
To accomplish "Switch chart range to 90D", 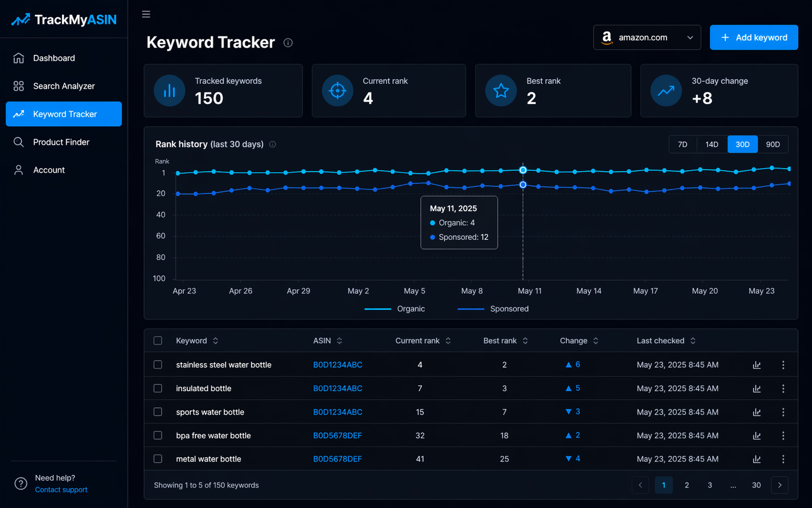I will pyautogui.click(x=773, y=144).
